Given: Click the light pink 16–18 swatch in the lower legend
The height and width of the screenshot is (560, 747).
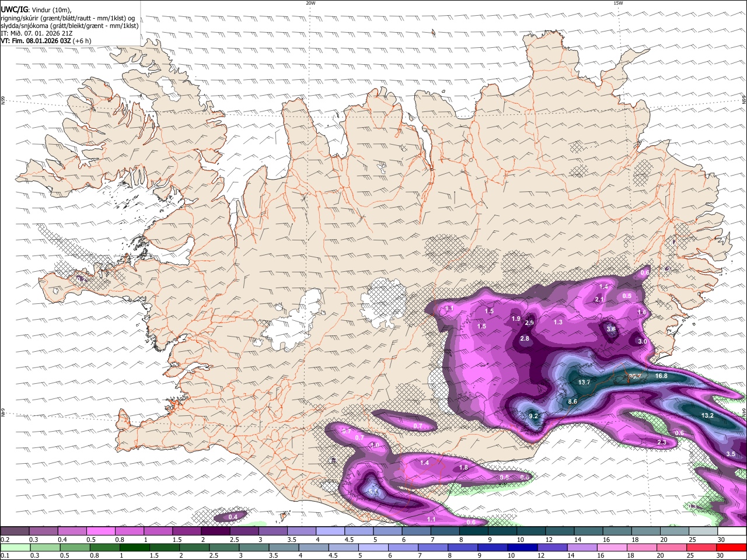Looking at the screenshot, I should pos(612,547).
